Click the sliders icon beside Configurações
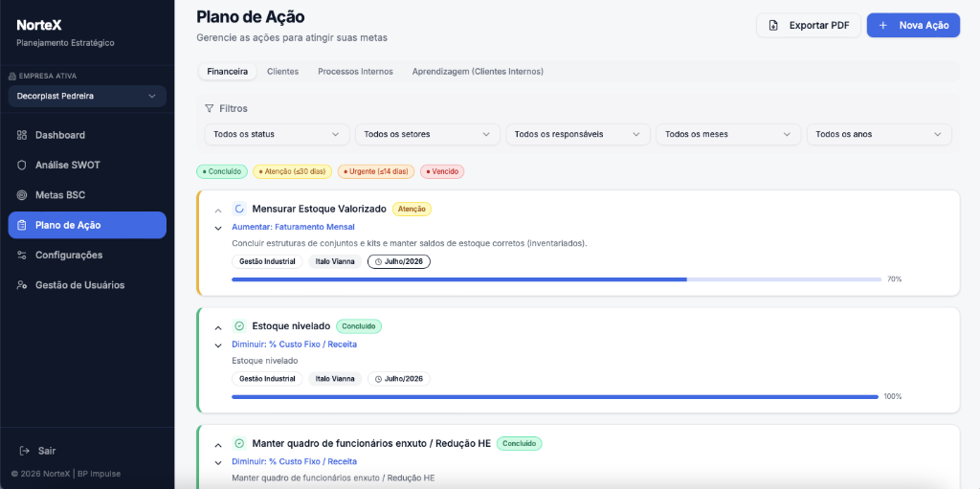The image size is (980, 489). (22, 256)
